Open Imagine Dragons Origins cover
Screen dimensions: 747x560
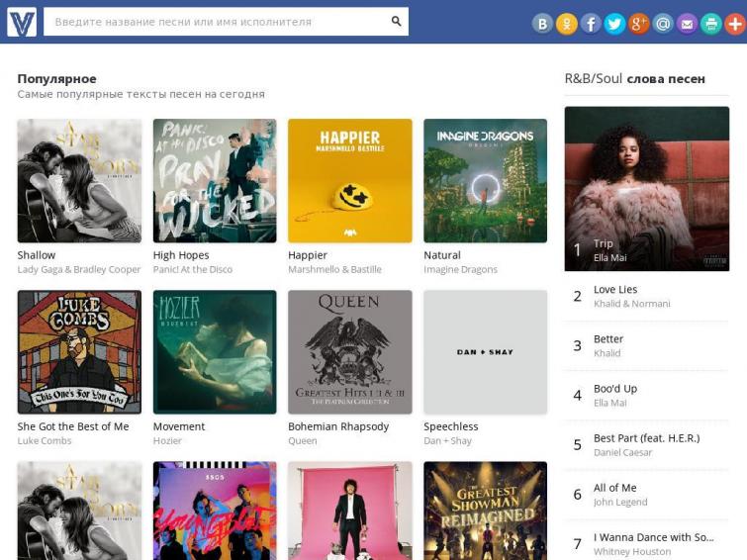(485, 181)
